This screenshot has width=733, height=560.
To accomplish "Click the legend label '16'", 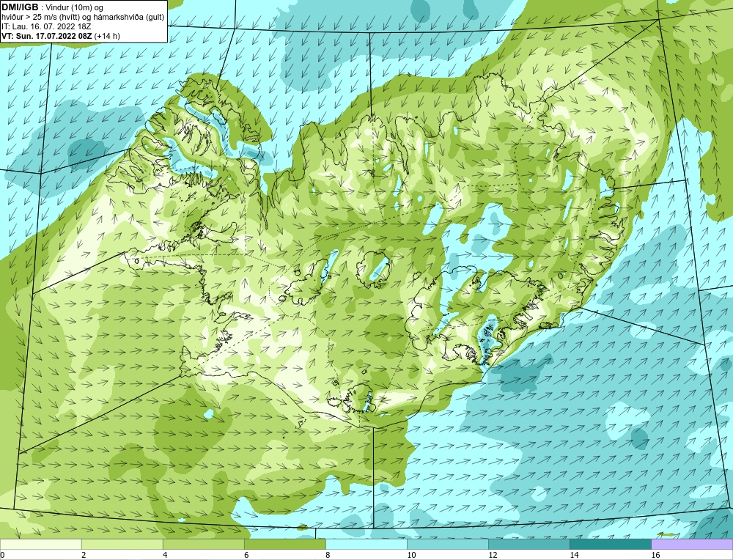I will 655,555.
